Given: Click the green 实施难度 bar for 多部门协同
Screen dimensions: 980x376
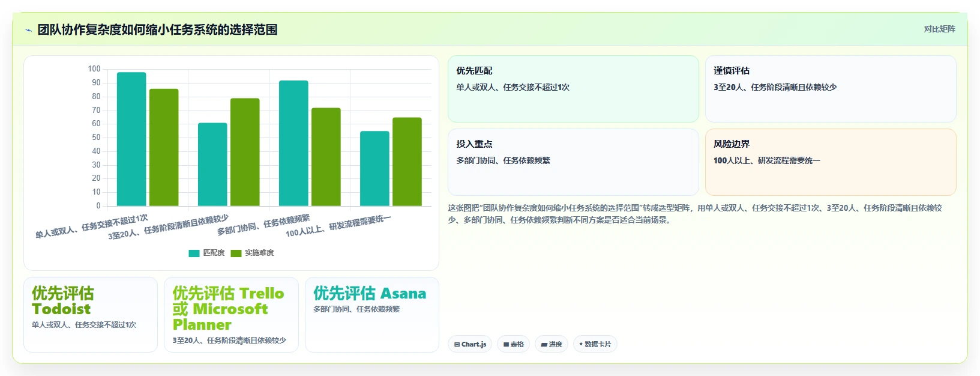Looking at the screenshot, I should 326,157.
